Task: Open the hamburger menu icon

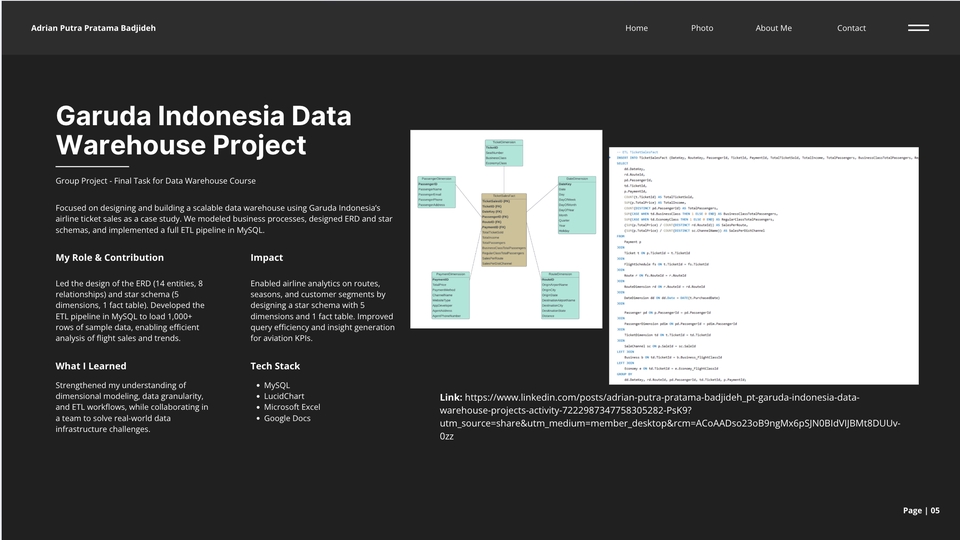Action: pyautogui.click(x=918, y=28)
